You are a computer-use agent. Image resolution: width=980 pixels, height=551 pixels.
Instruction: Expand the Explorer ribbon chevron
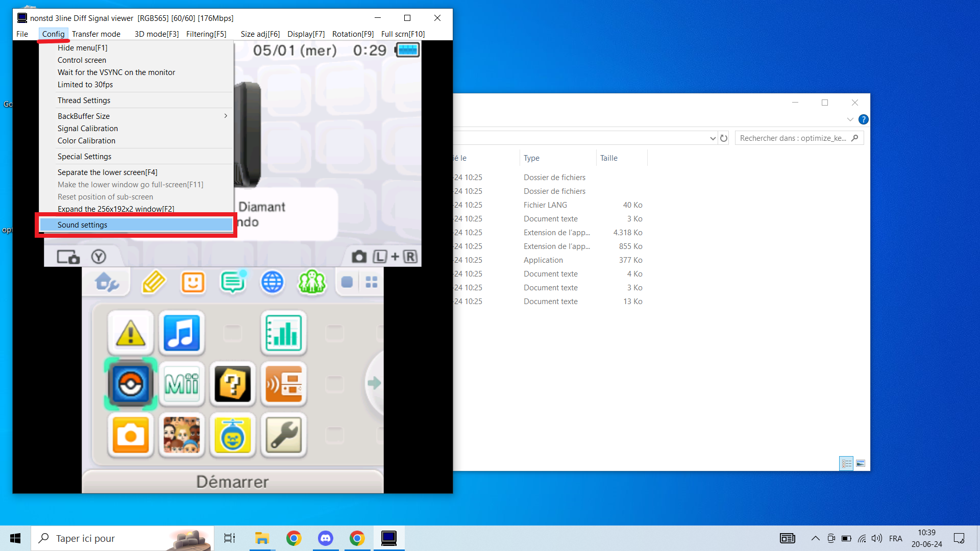850,119
